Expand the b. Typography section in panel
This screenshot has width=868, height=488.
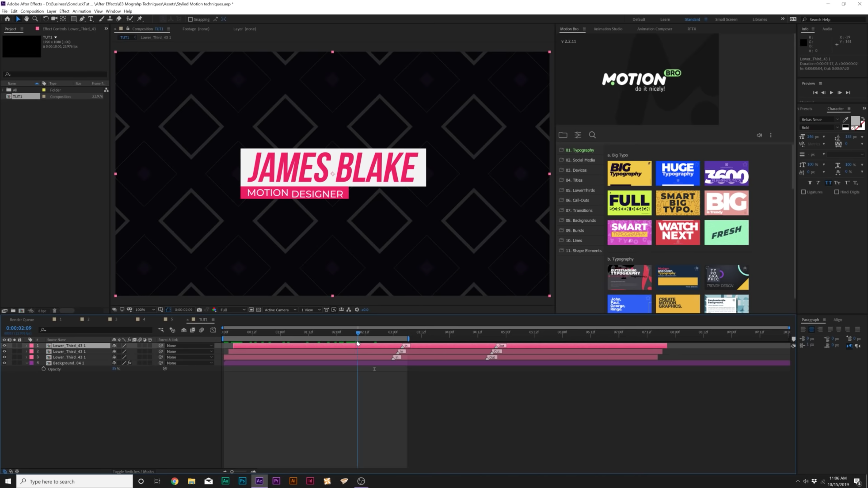point(623,259)
